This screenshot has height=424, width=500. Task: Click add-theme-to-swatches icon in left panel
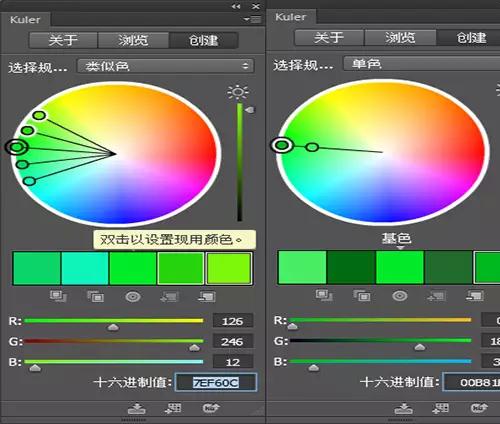[x=173, y=408]
